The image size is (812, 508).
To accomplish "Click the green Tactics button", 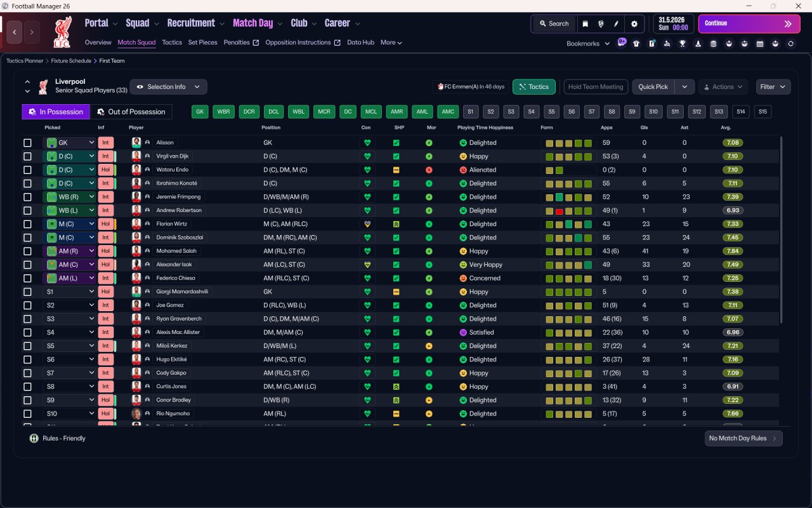I will click(534, 87).
